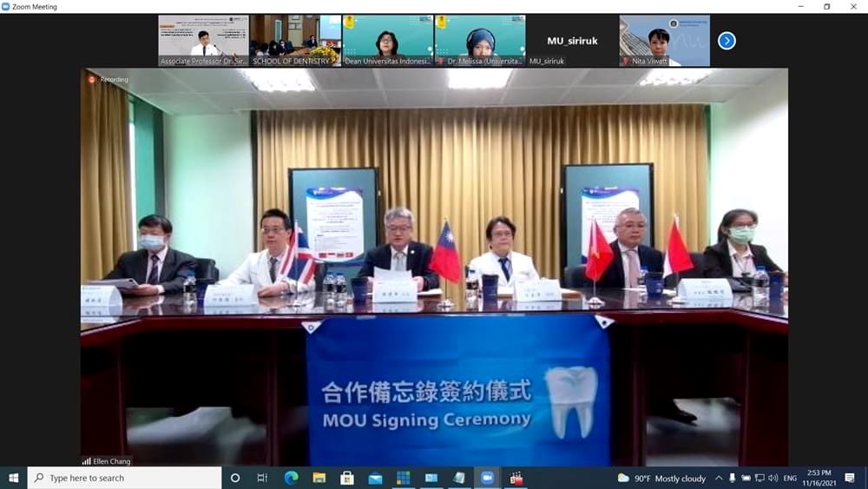Open Zoom app in the taskbar
The width and height of the screenshot is (868, 489).
(x=487, y=478)
